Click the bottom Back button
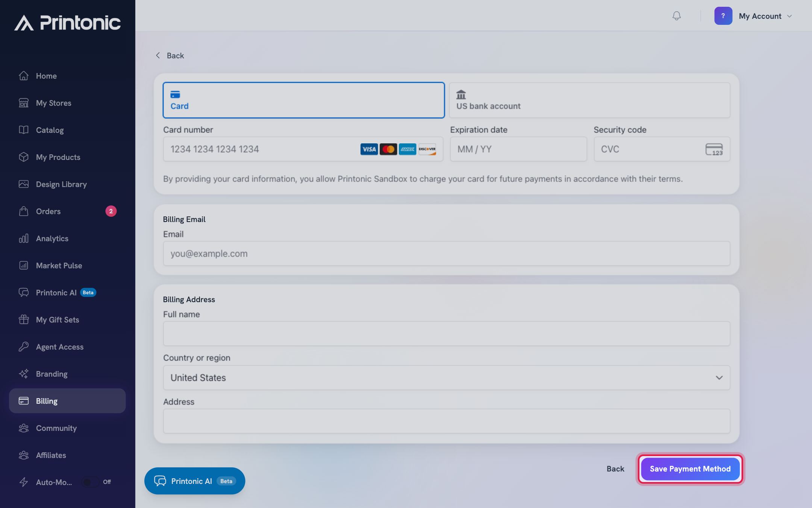This screenshot has height=508, width=812. point(615,469)
